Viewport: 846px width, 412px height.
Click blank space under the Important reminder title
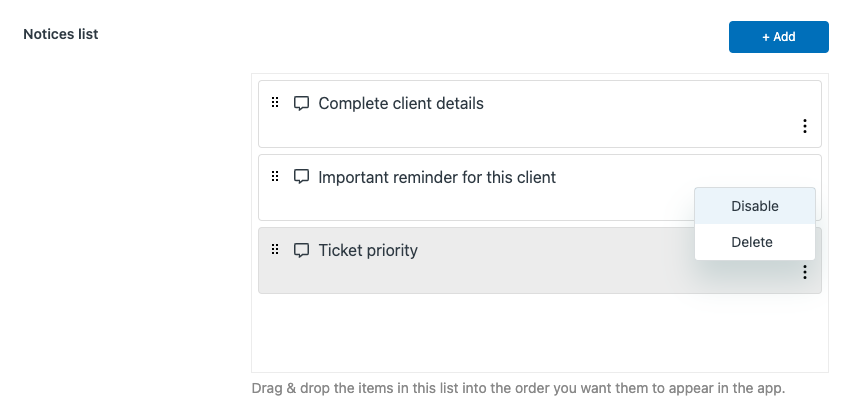click(475, 203)
